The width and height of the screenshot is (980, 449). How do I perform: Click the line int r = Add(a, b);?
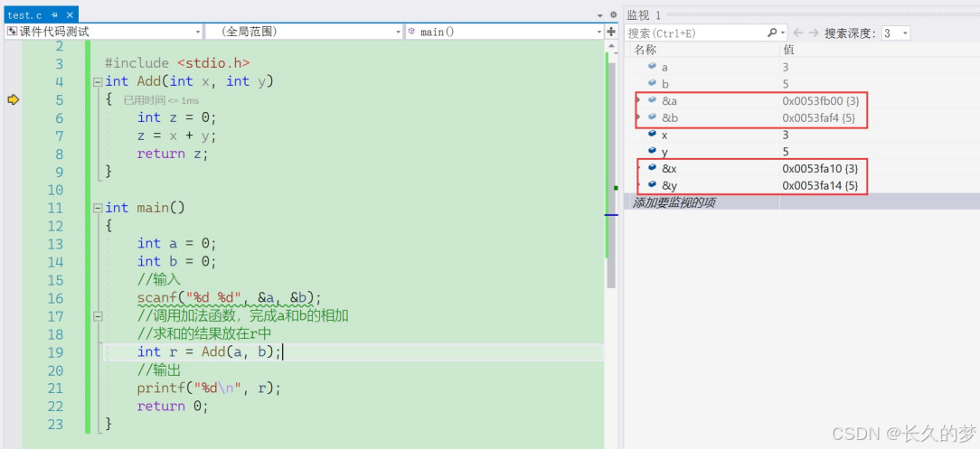tap(210, 352)
